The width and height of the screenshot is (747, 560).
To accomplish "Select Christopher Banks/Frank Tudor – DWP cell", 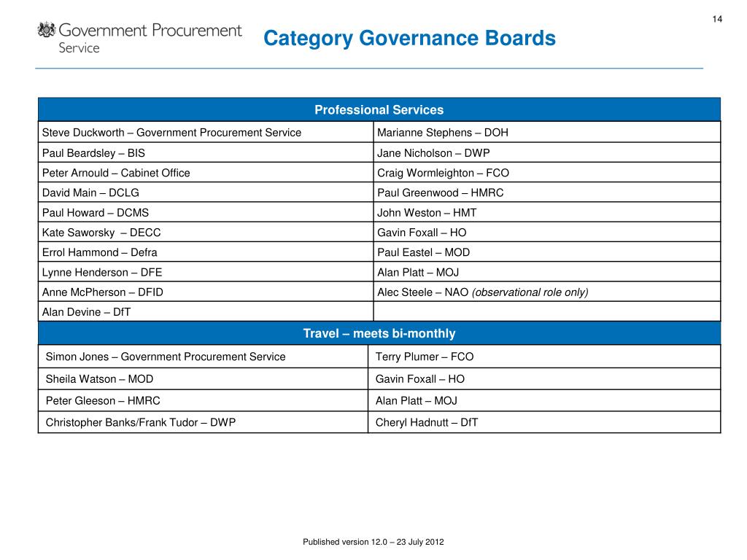I will pyautogui.click(x=203, y=422).
